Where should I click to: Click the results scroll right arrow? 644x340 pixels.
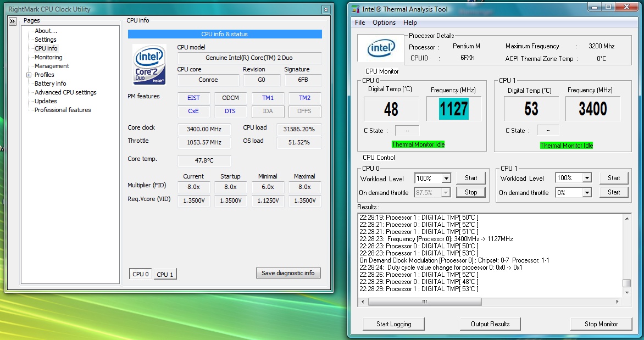pyautogui.click(x=617, y=302)
